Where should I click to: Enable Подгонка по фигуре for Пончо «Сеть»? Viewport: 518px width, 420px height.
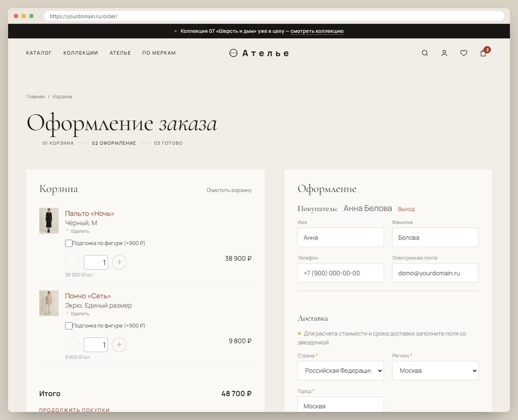(x=69, y=326)
